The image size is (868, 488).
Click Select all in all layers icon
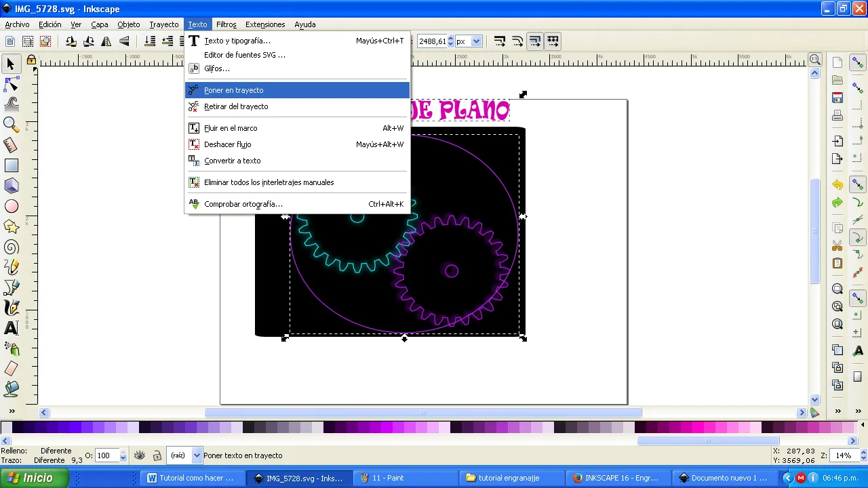28,41
